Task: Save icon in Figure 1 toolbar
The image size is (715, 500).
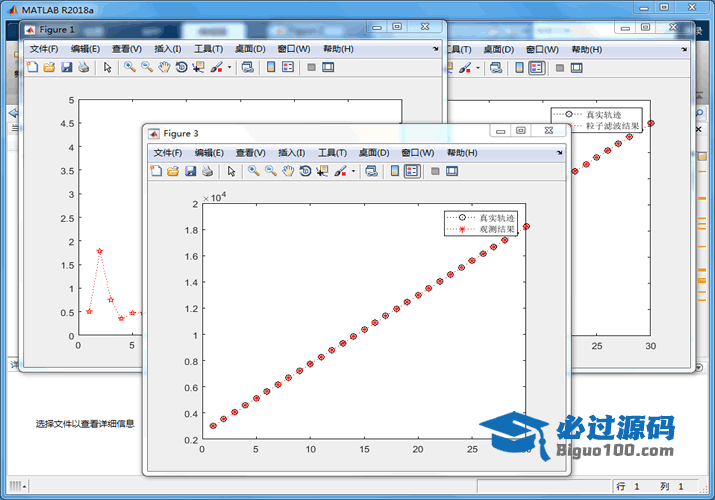Action: pos(67,67)
